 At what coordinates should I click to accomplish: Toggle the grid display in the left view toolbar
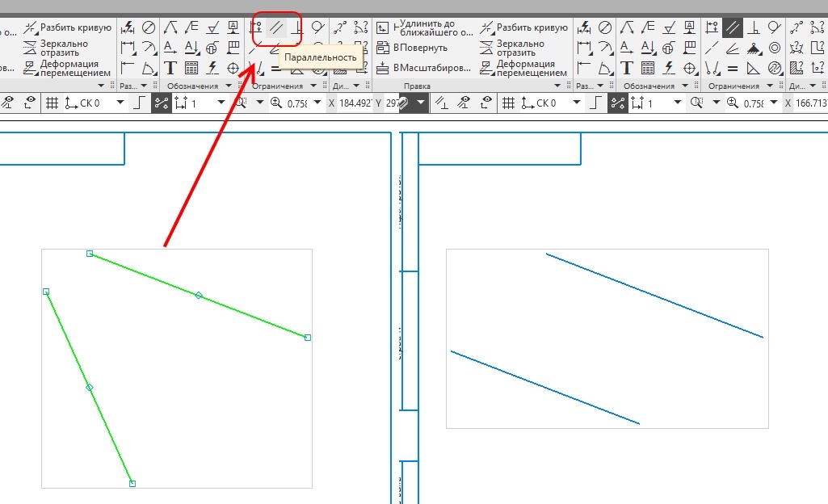pos(53,103)
